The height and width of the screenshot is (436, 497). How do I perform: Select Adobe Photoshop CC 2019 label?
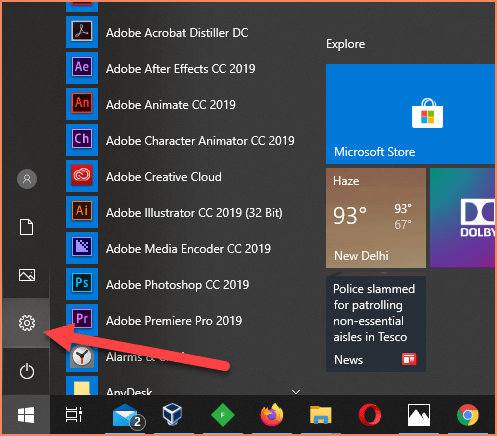177,285
